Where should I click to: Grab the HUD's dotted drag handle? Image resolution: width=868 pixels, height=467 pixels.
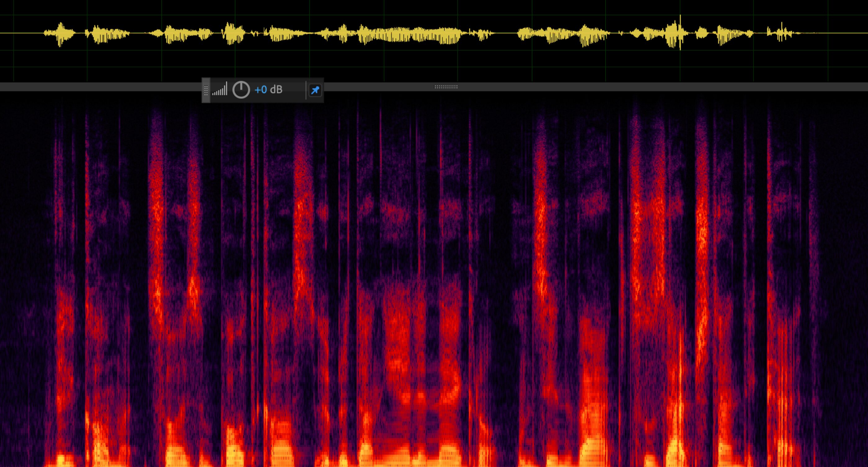tap(206, 90)
